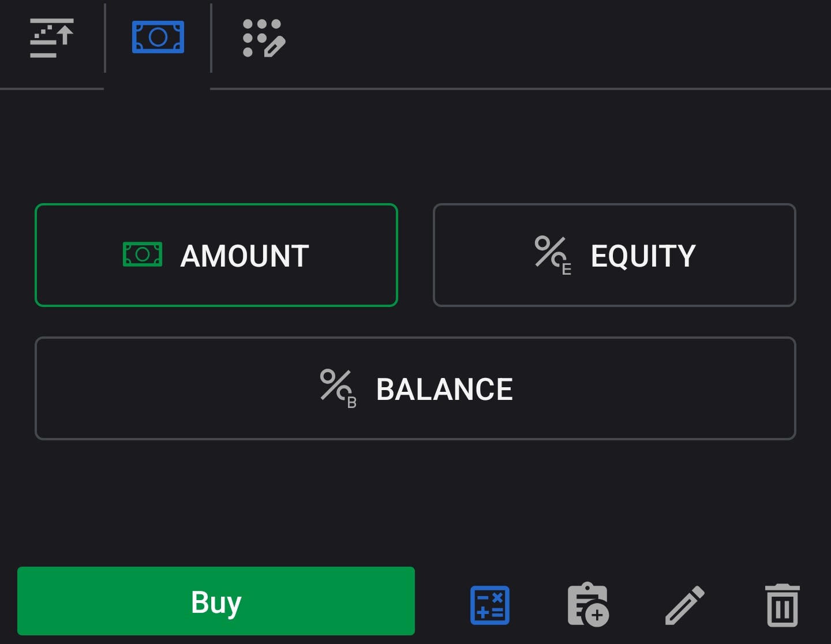Click Buy to place the order
The image size is (831, 644).
tap(216, 601)
